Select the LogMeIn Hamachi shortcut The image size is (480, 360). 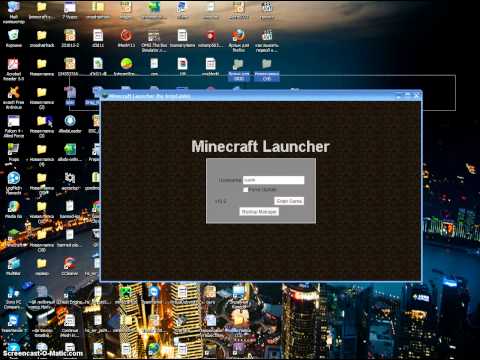13,183
